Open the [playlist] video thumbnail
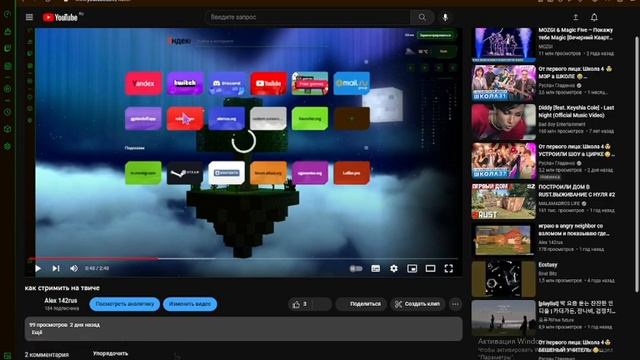The width and height of the screenshot is (640, 360). point(504,318)
